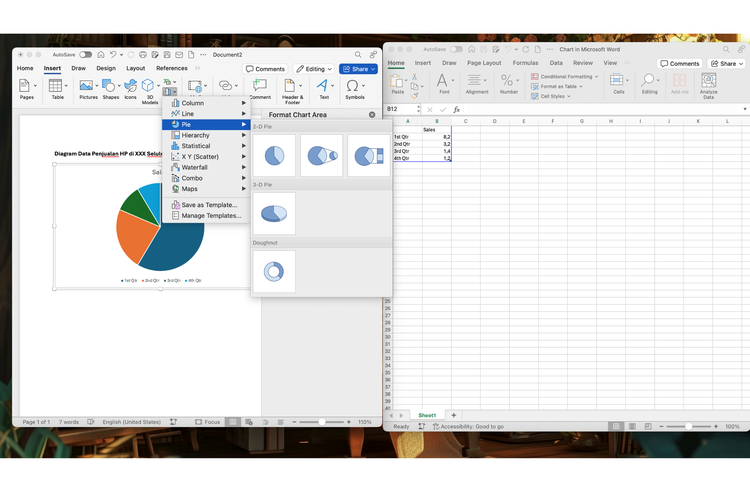Click the Excel zoom slider

(x=688, y=426)
